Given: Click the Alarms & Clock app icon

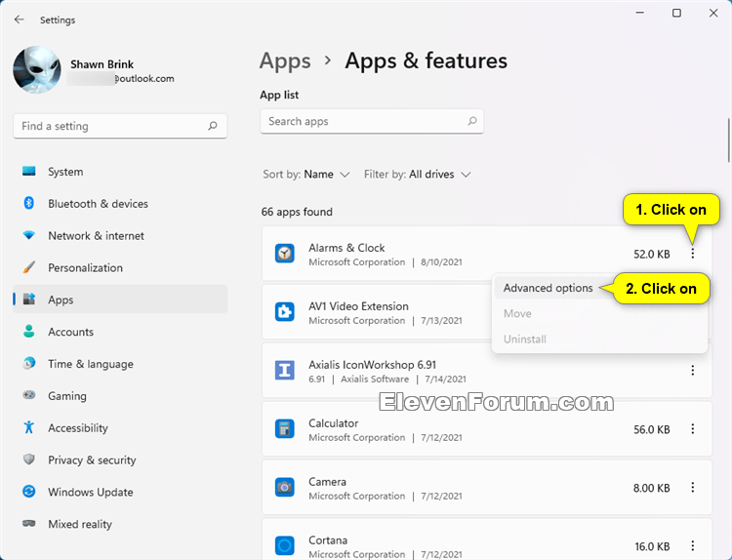Looking at the screenshot, I should [284, 254].
